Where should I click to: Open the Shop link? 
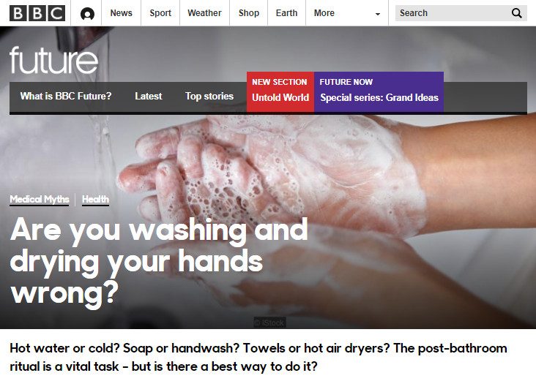click(x=249, y=13)
